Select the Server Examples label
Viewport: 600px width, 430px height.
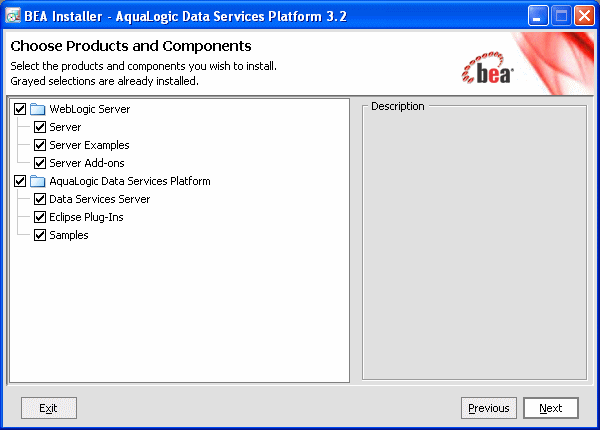tap(89, 145)
